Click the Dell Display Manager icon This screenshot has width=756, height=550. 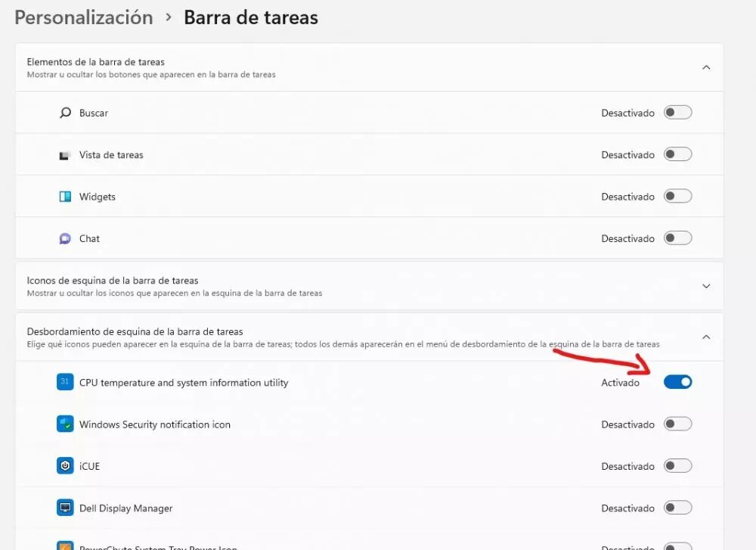[65, 508]
